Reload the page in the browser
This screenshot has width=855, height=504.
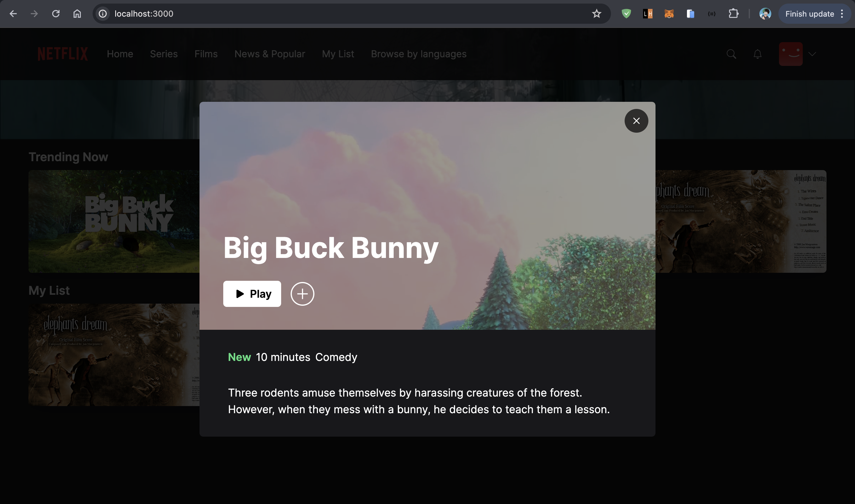[56, 14]
